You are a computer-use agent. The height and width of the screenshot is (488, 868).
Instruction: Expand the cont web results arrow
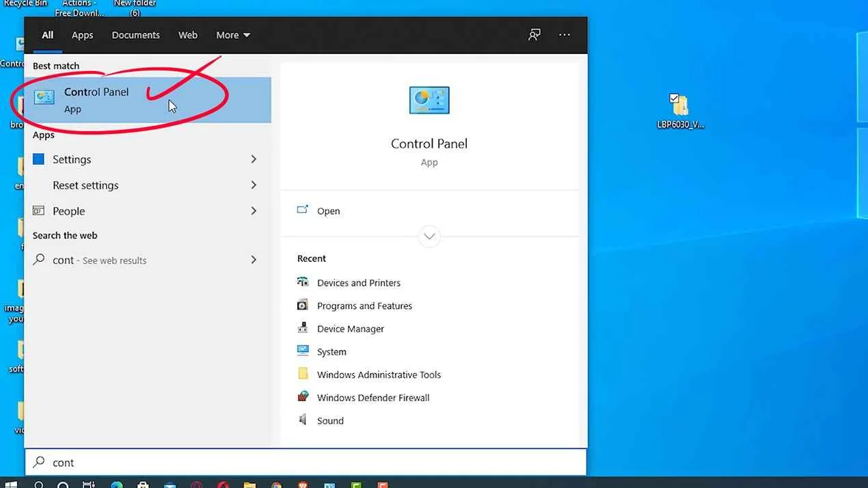(254, 260)
